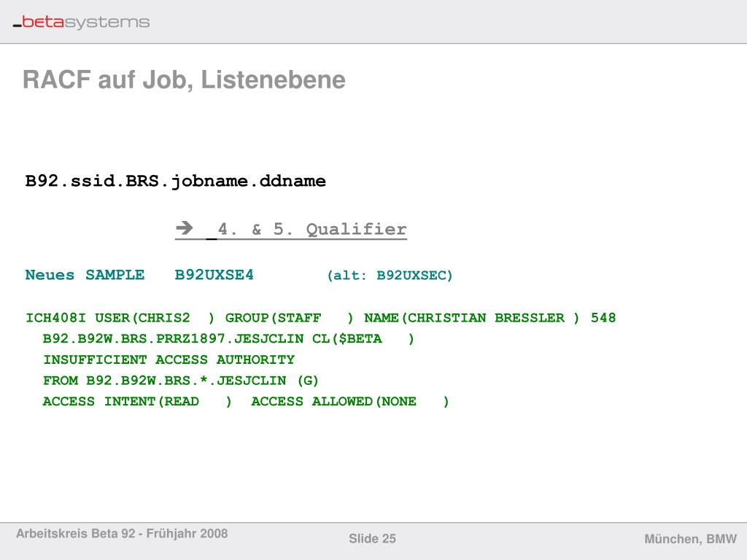Click the 'München, BMW' footer text
This screenshot has height=560, width=747.
pos(690,539)
